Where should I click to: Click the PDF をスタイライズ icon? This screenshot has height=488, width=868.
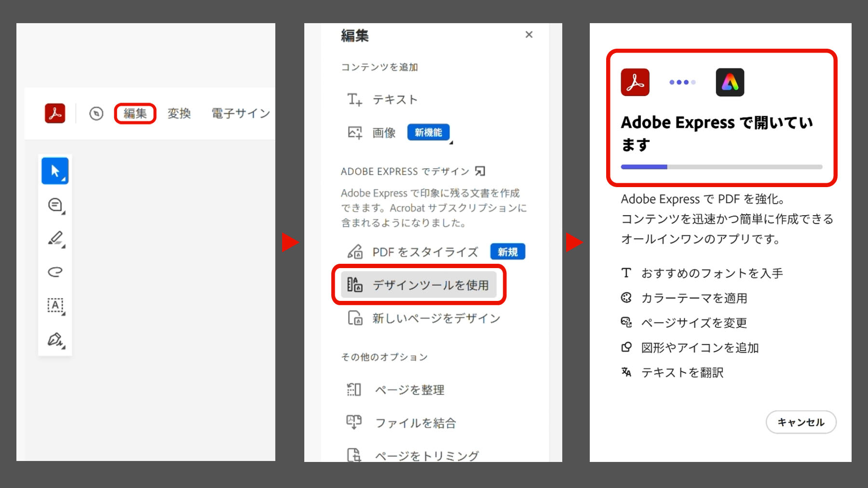point(355,252)
